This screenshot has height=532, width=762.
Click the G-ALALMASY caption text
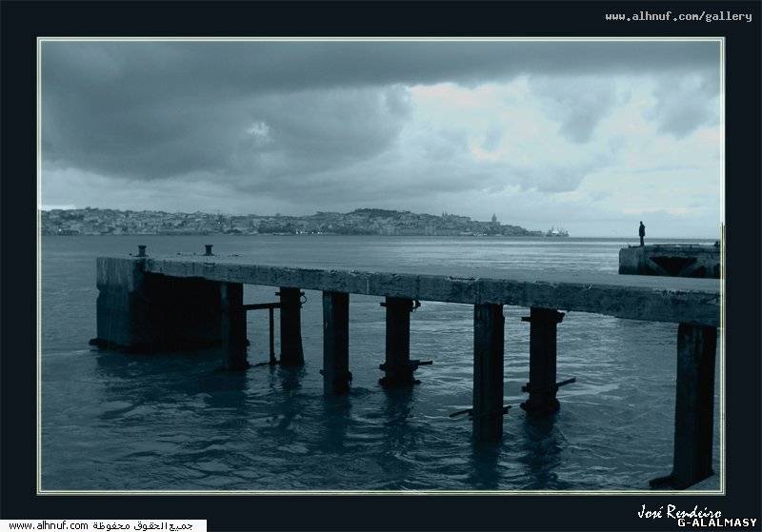tap(714, 522)
